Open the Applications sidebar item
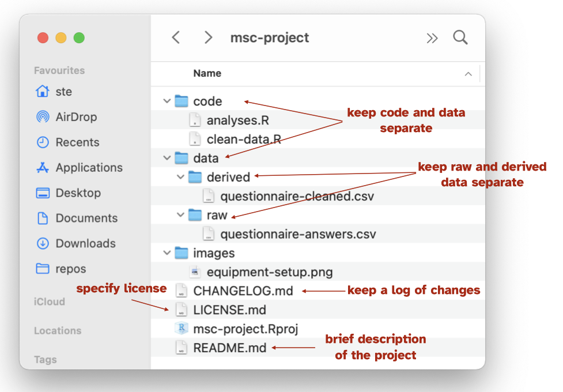The image size is (563, 392). click(89, 168)
